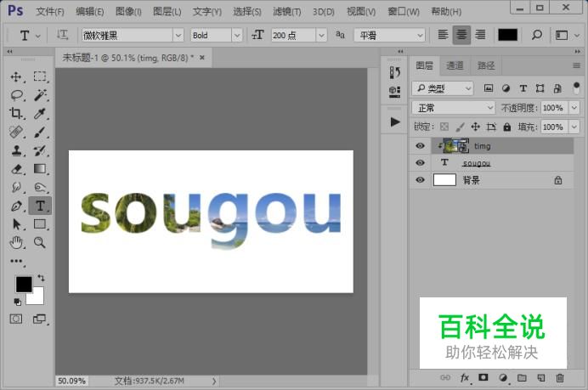
Task: Select the Dodge tool
Action: point(40,187)
